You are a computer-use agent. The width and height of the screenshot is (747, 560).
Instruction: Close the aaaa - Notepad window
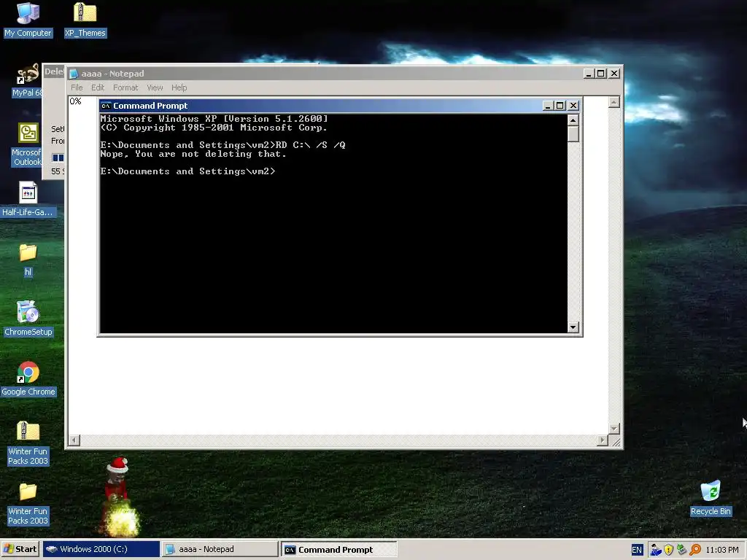[614, 74]
